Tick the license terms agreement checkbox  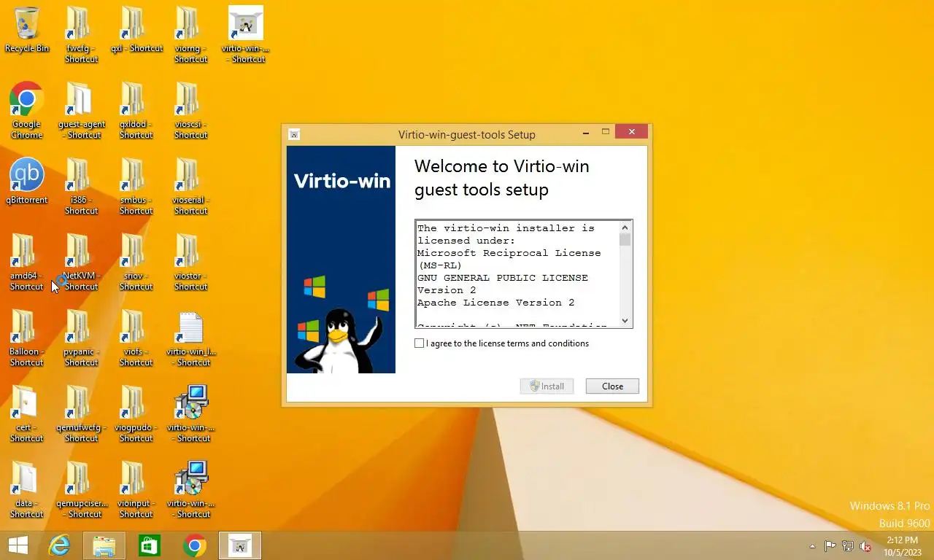coord(419,343)
